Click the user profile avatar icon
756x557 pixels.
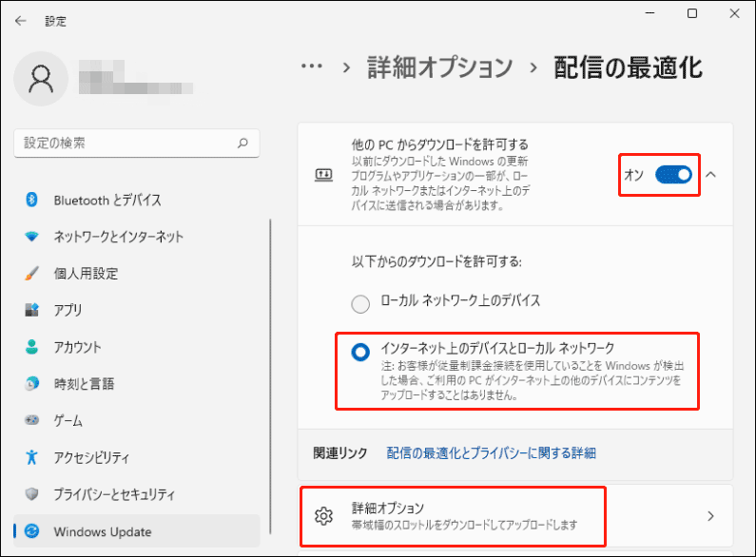click(41, 79)
